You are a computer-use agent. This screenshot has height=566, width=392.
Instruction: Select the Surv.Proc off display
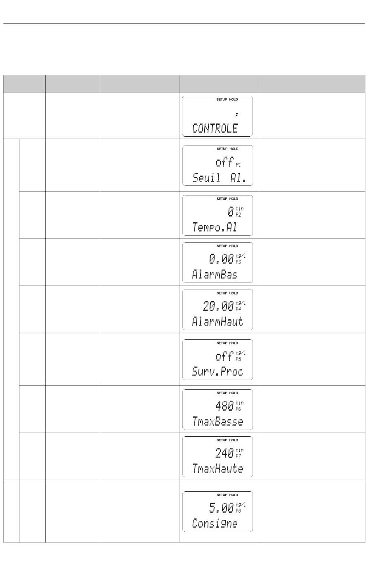[x=217, y=360]
